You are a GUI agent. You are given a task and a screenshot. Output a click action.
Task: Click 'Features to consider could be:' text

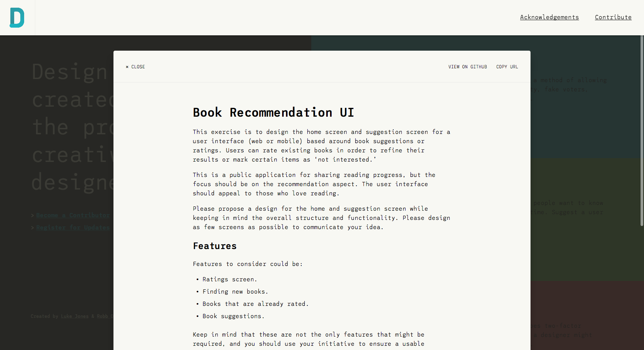click(x=248, y=264)
